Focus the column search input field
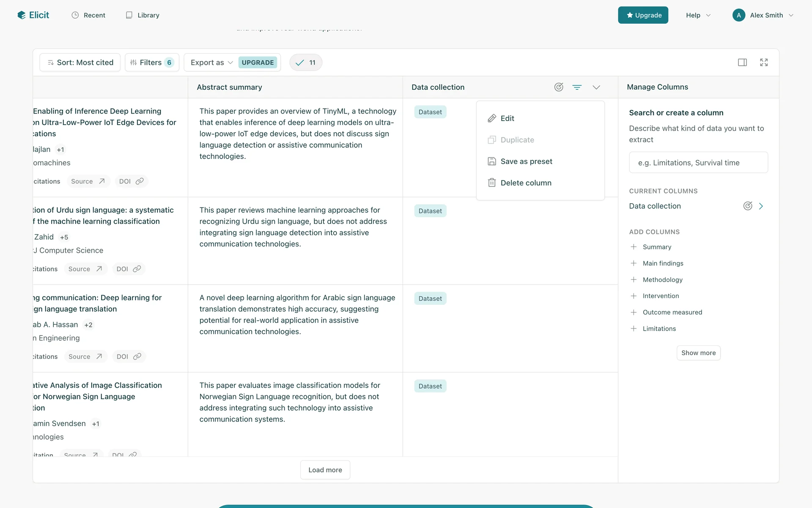Image resolution: width=812 pixels, height=508 pixels. [698, 163]
